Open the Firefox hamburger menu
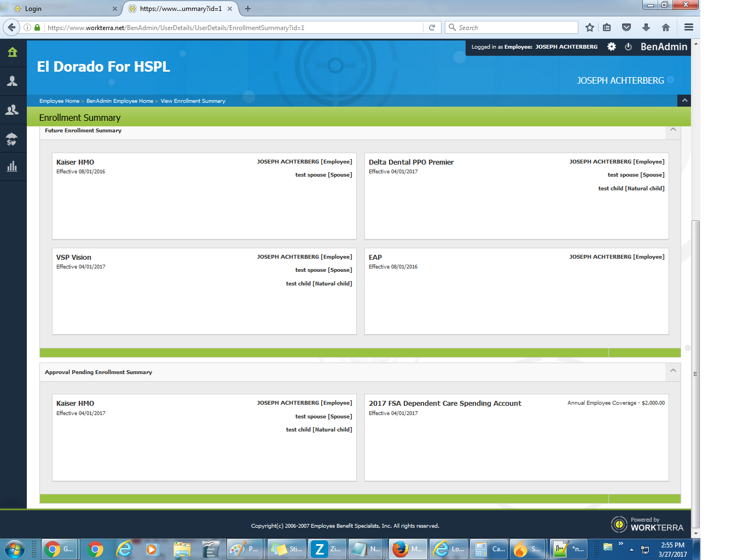The width and height of the screenshot is (743, 560). [689, 27]
